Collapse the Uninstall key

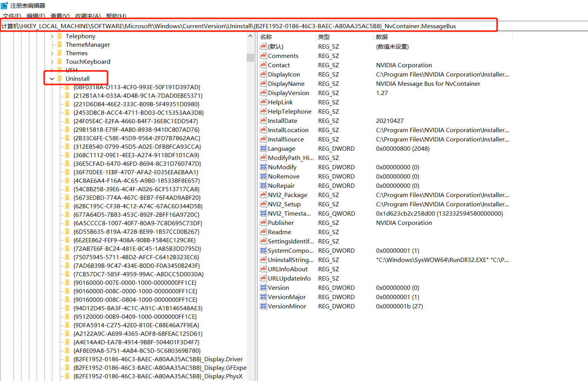tap(52, 79)
